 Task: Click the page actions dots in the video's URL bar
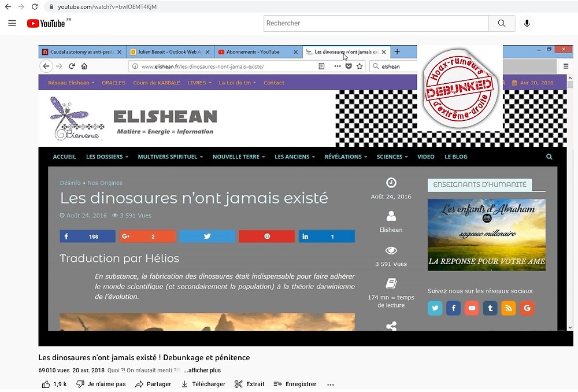coord(338,66)
